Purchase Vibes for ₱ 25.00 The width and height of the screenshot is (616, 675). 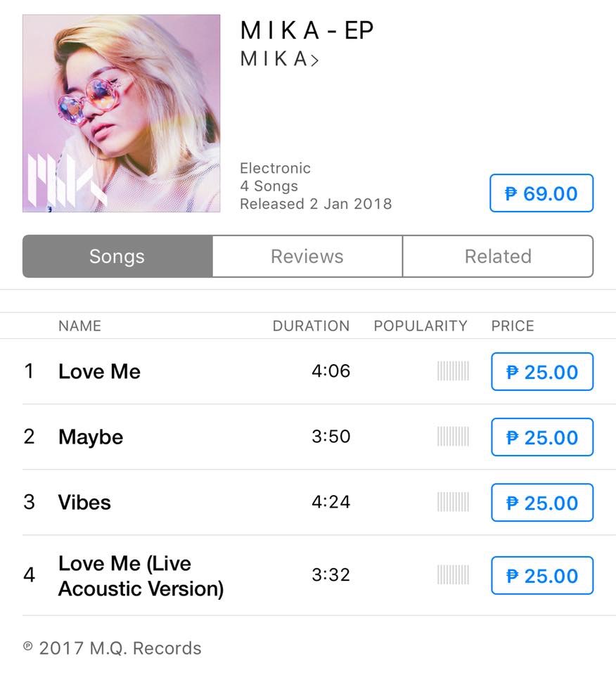(542, 502)
